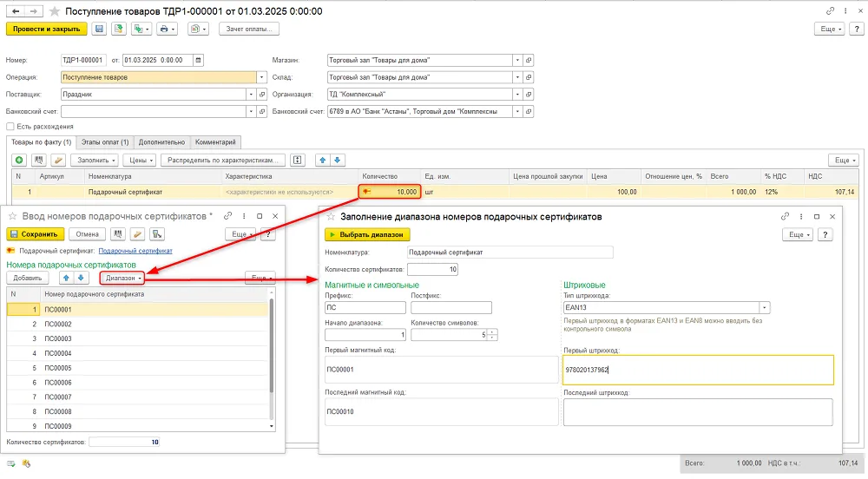
Task: Open status bar icon at bottom left corner
Action: [x=11, y=463]
